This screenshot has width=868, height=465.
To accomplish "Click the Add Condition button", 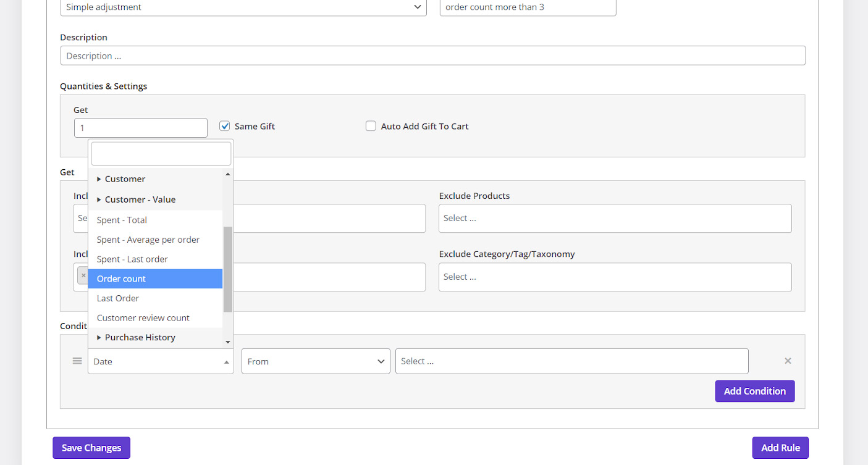I will click(754, 391).
